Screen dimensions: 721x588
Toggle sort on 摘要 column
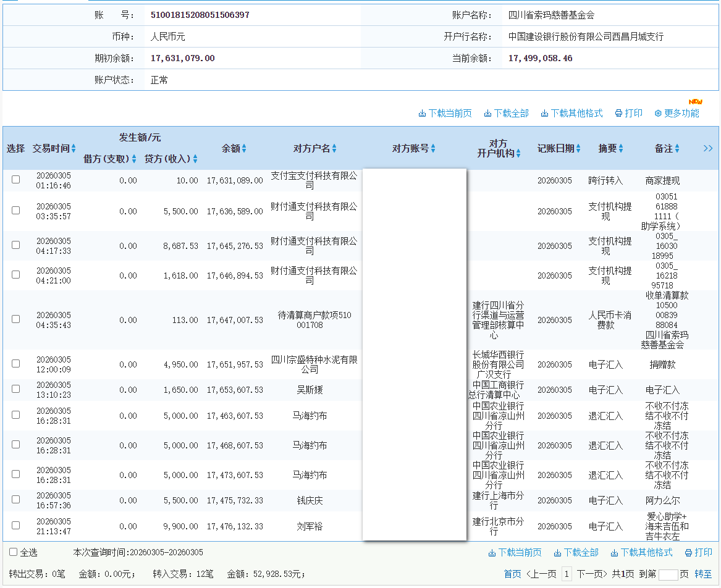[x=622, y=148]
